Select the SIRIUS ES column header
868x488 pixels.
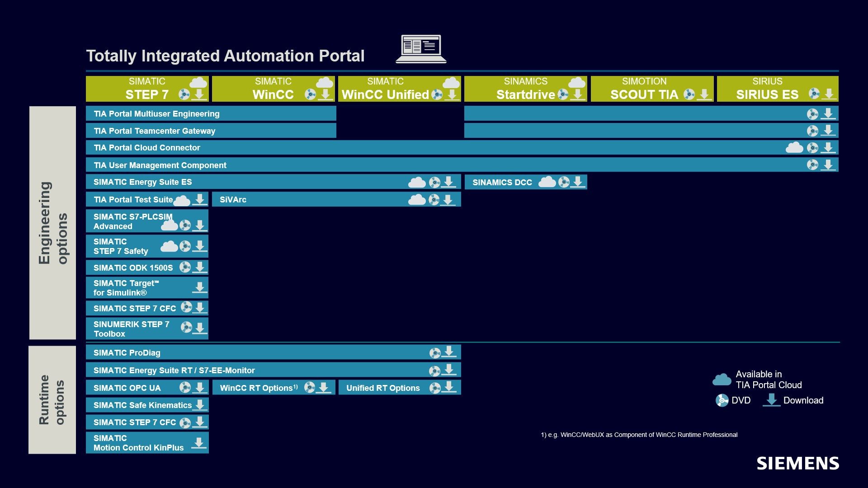tap(778, 89)
